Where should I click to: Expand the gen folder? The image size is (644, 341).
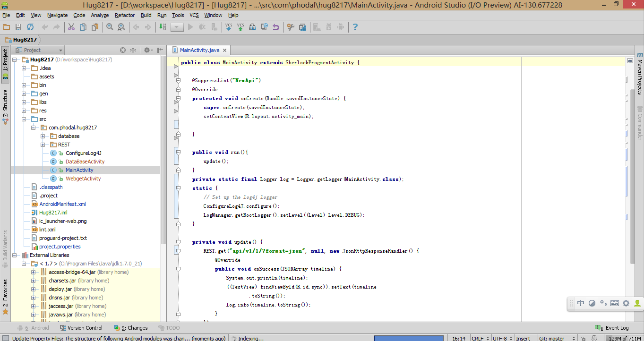24,94
